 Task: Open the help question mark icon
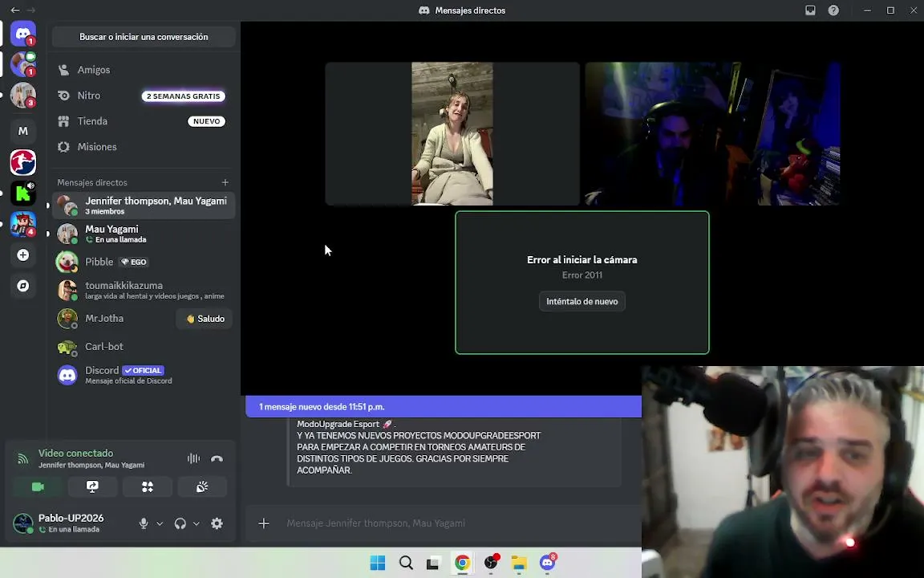pos(833,10)
